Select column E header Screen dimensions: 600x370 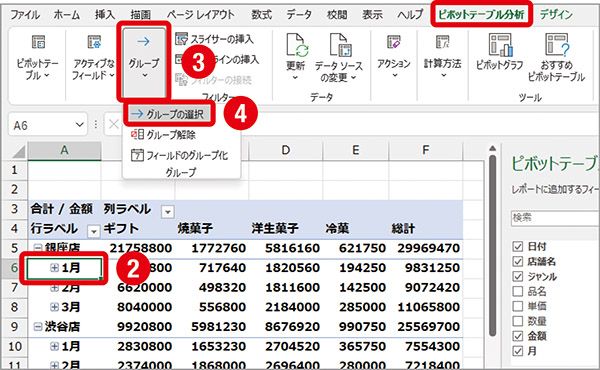[355, 150]
